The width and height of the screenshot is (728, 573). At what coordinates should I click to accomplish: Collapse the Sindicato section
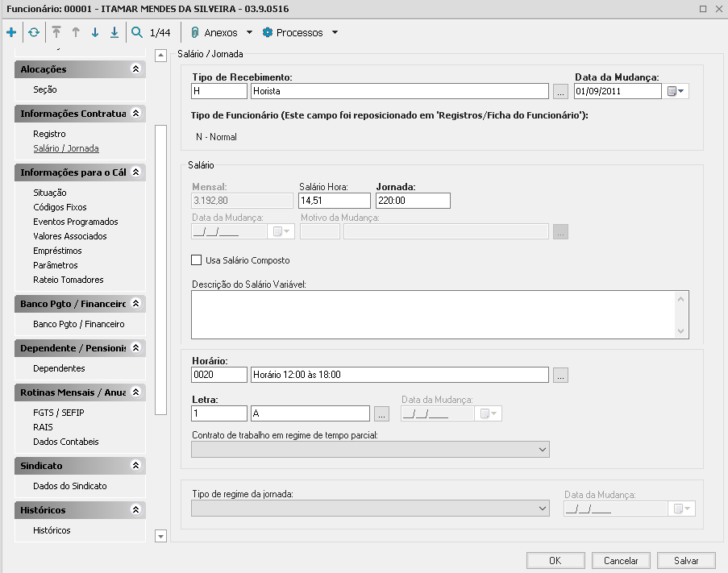coord(135,465)
